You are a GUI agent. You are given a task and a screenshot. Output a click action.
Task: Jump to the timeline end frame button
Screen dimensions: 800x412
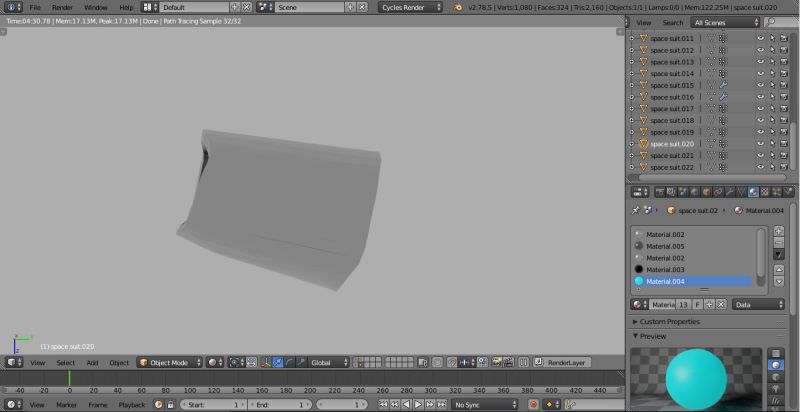pyautogui.click(x=441, y=404)
